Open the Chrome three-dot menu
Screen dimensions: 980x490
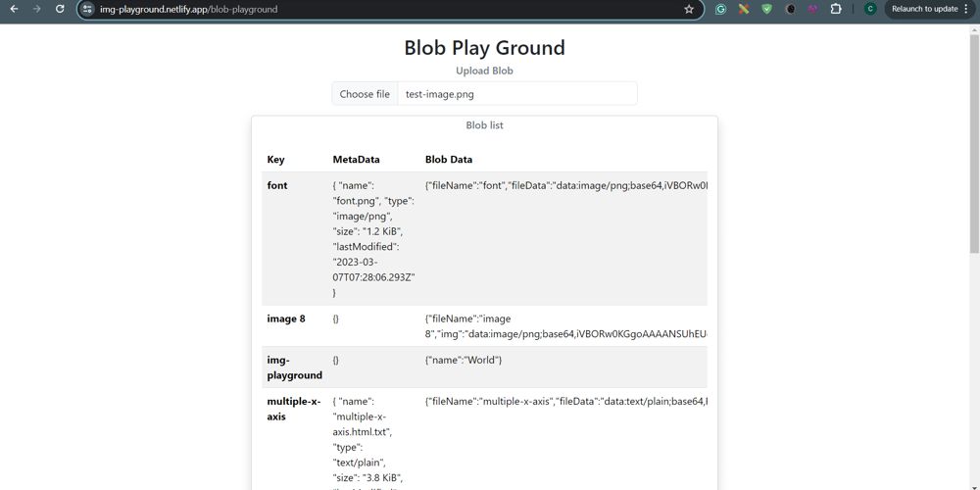(965, 9)
